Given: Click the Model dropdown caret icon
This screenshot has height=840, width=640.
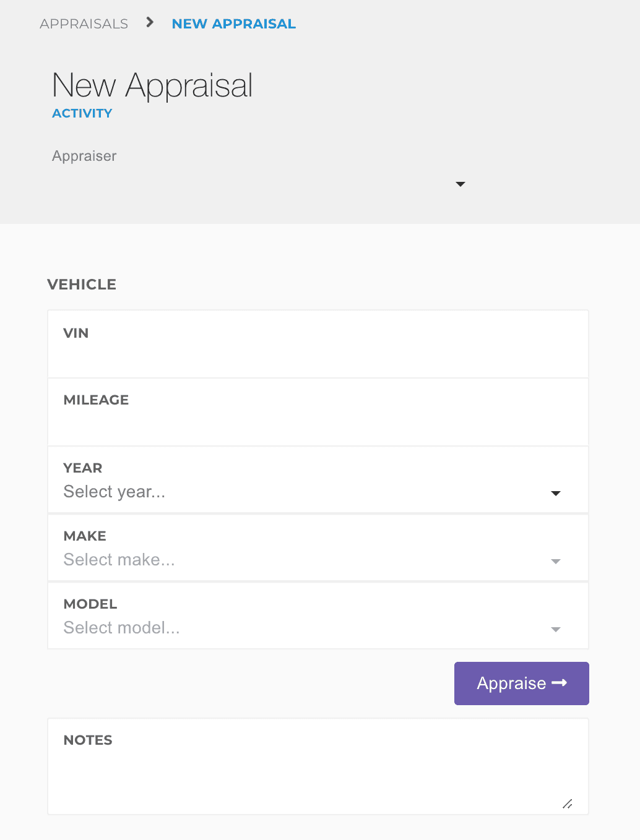Looking at the screenshot, I should (555, 629).
